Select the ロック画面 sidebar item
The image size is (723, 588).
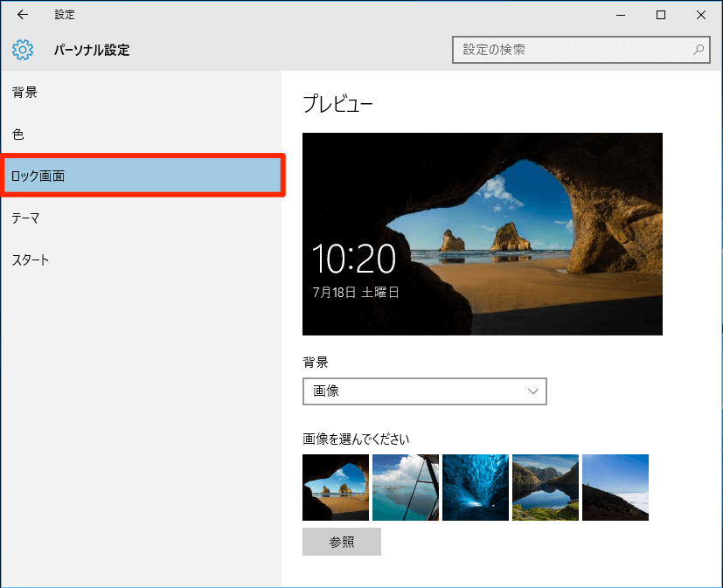pos(143,176)
